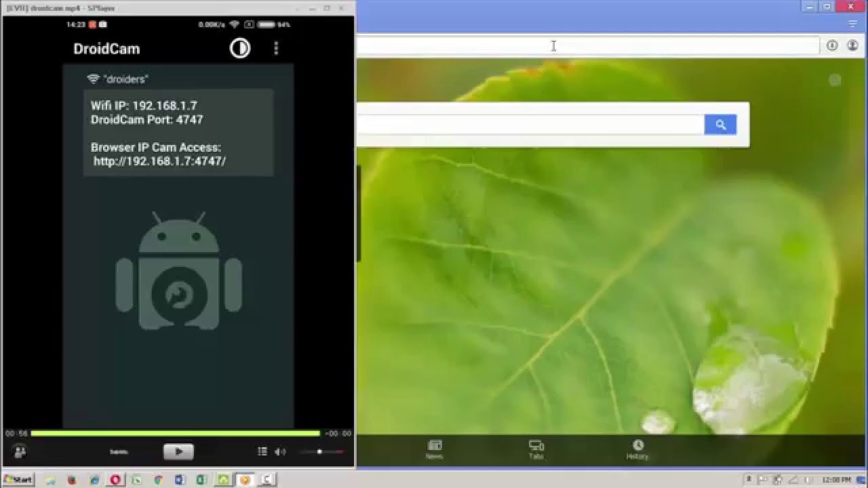The height and width of the screenshot is (488, 868).
Task: Open the browser menu lines icon
Action: (x=854, y=24)
